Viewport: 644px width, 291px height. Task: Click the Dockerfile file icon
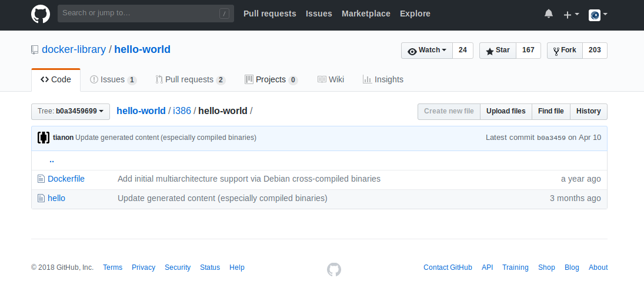pyautogui.click(x=41, y=179)
